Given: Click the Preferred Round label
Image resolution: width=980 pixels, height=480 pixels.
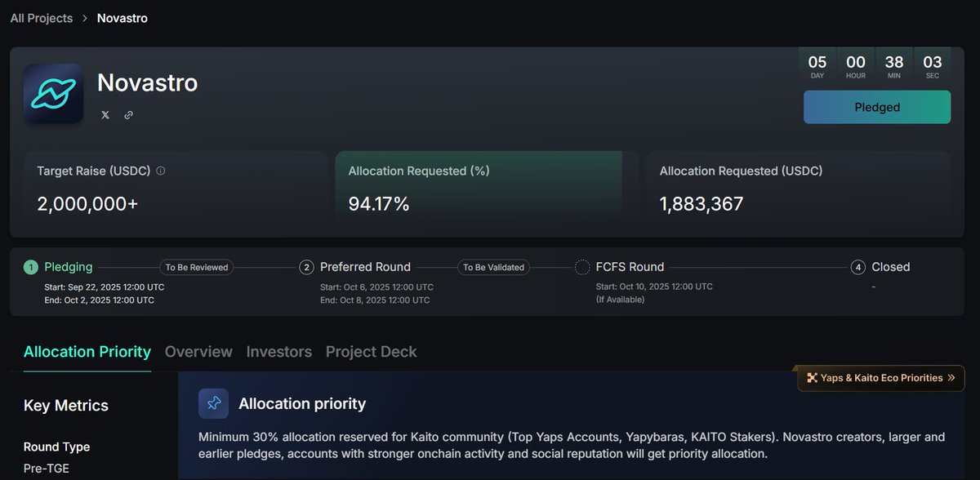Looking at the screenshot, I should (x=365, y=267).
